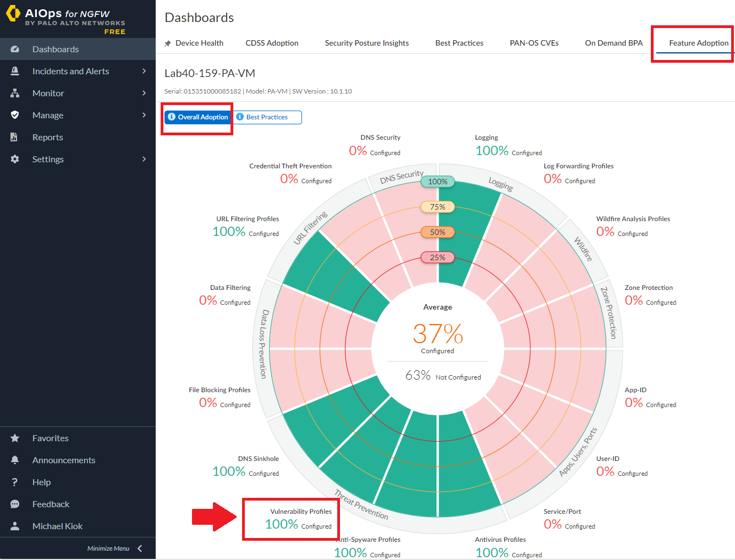Expand the Incidents and Alerts submenu chevron
735x560 pixels.
click(x=144, y=72)
